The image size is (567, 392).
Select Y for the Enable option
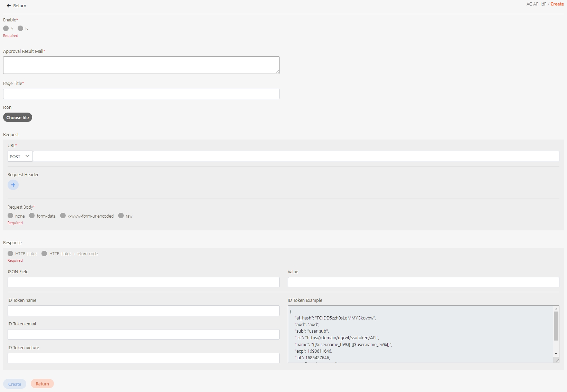(x=6, y=28)
